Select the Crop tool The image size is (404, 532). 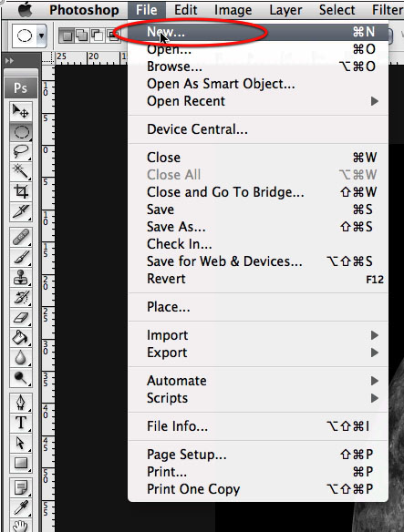(21, 191)
